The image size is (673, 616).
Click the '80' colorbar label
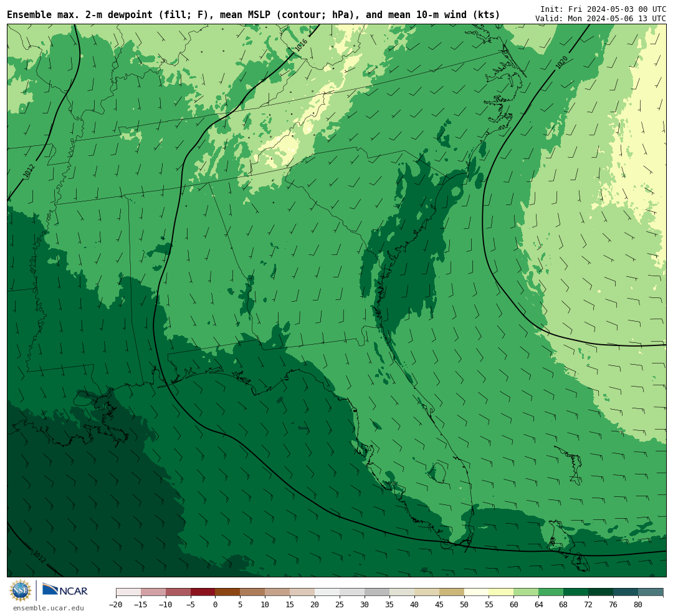(638, 605)
